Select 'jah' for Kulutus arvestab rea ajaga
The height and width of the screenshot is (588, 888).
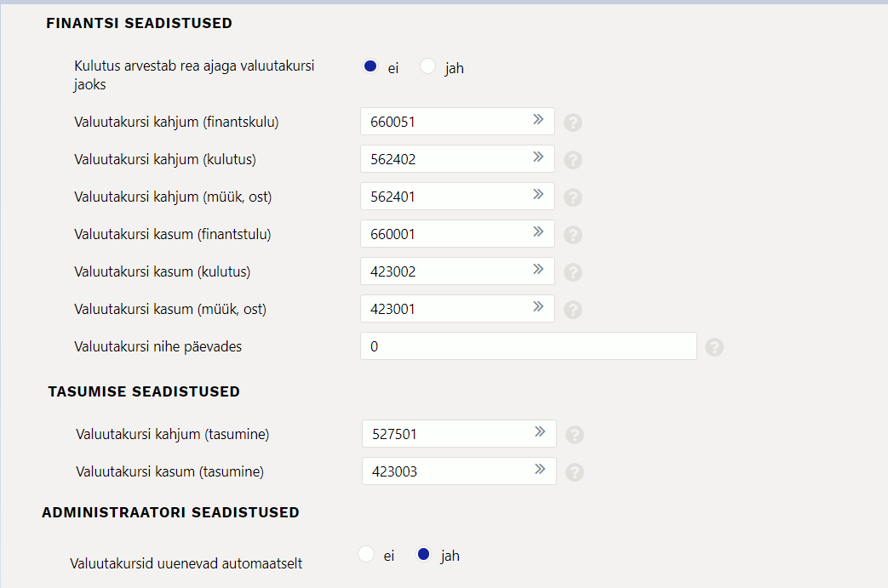coord(428,66)
